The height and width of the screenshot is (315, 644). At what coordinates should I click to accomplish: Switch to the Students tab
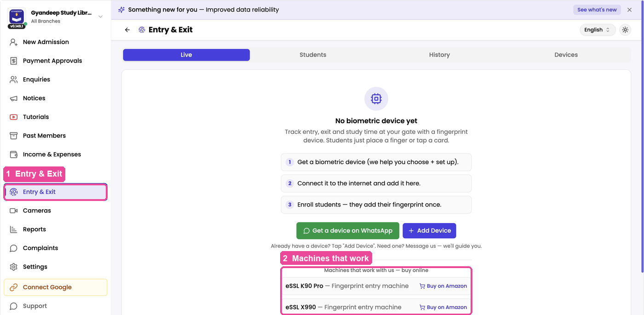[x=313, y=55]
